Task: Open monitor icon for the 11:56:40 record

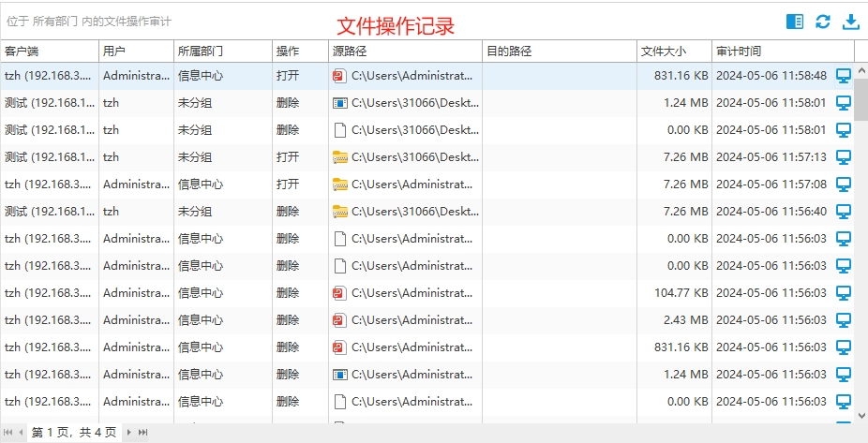Action: (x=843, y=212)
